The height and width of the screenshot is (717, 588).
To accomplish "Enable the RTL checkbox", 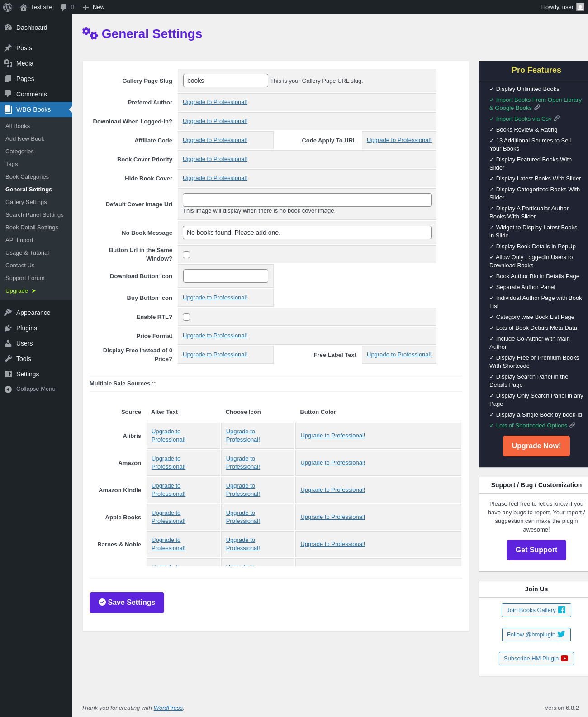I will [x=186, y=317].
